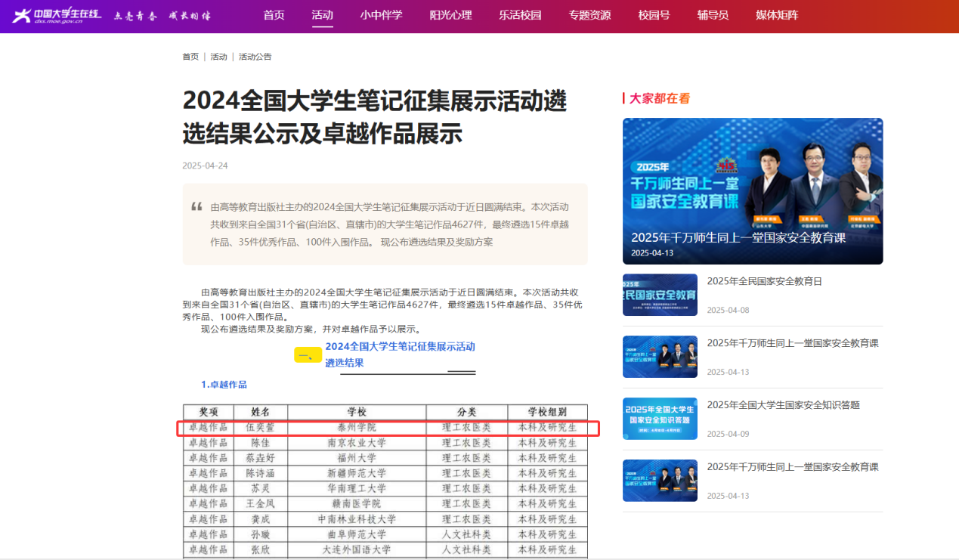The height and width of the screenshot is (560, 959).
Task: Open the 辅导员 navigation item
Action: [713, 15]
